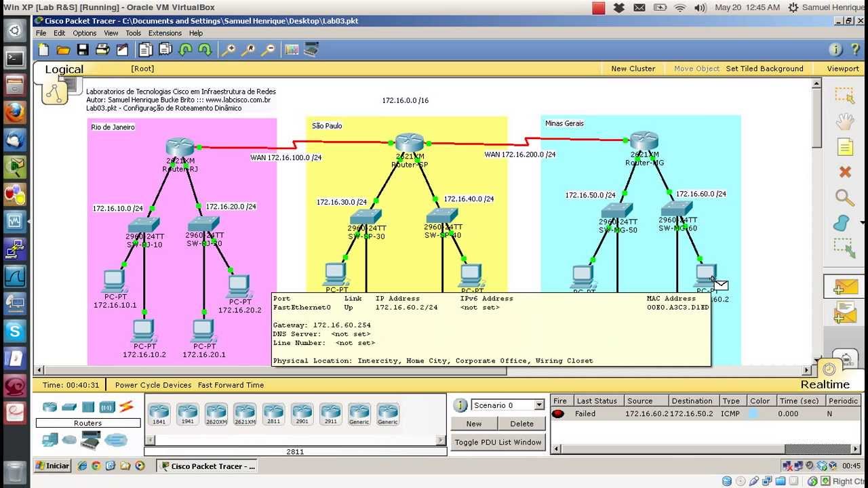Click Power Cycle Devices

point(153,385)
